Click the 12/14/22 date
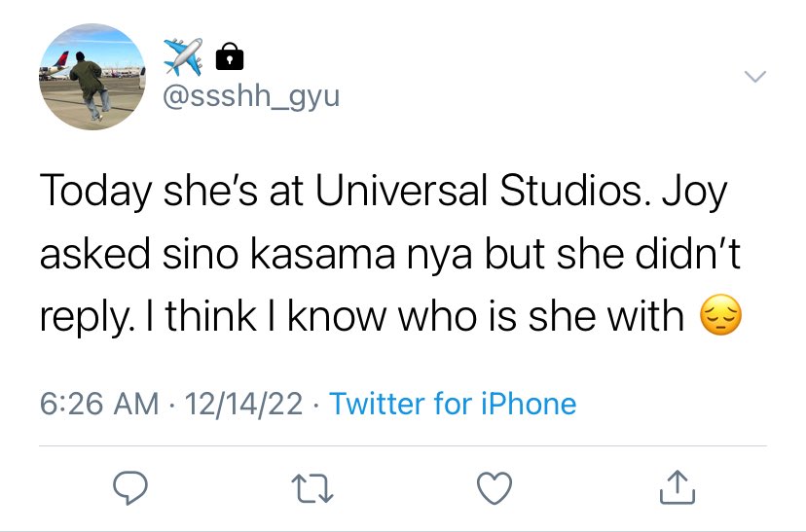The height and width of the screenshot is (532, 806). [x=243, y=404]
